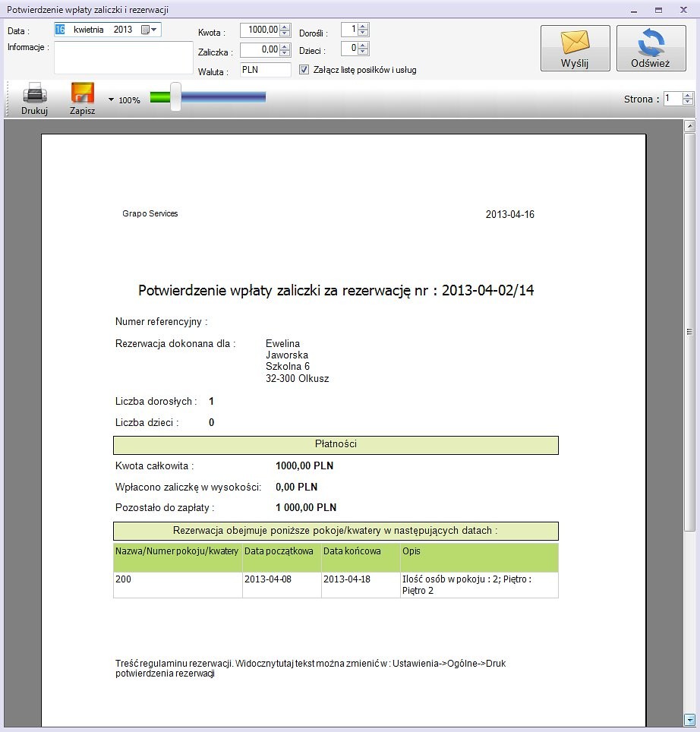700x732 pixels.
Task: Decrease Strona page number
Action: tap(687, 101)
